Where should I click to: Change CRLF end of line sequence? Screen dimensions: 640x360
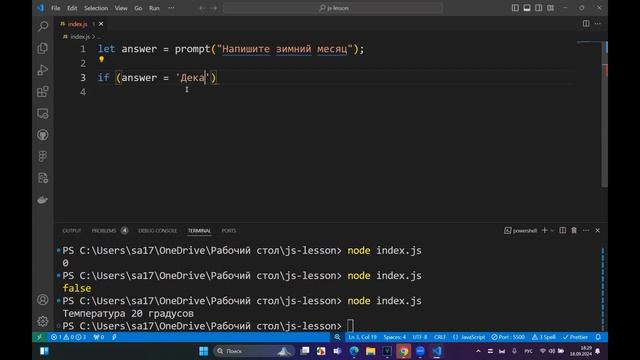pos(440,337)
